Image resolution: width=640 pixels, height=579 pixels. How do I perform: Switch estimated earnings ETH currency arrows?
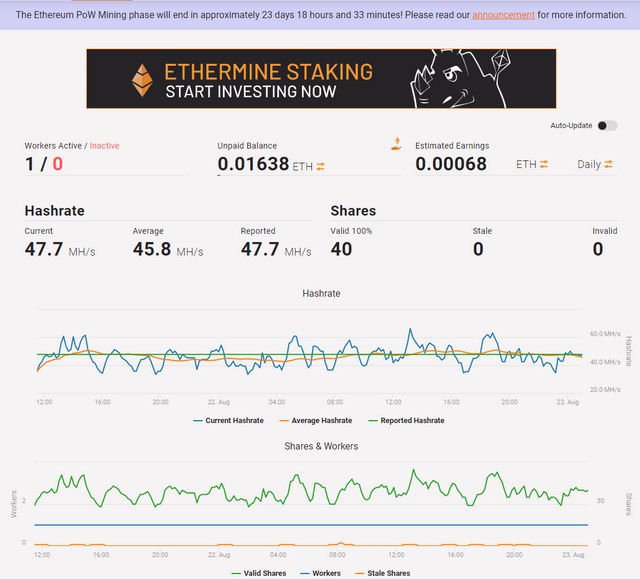tap(543, 164)
